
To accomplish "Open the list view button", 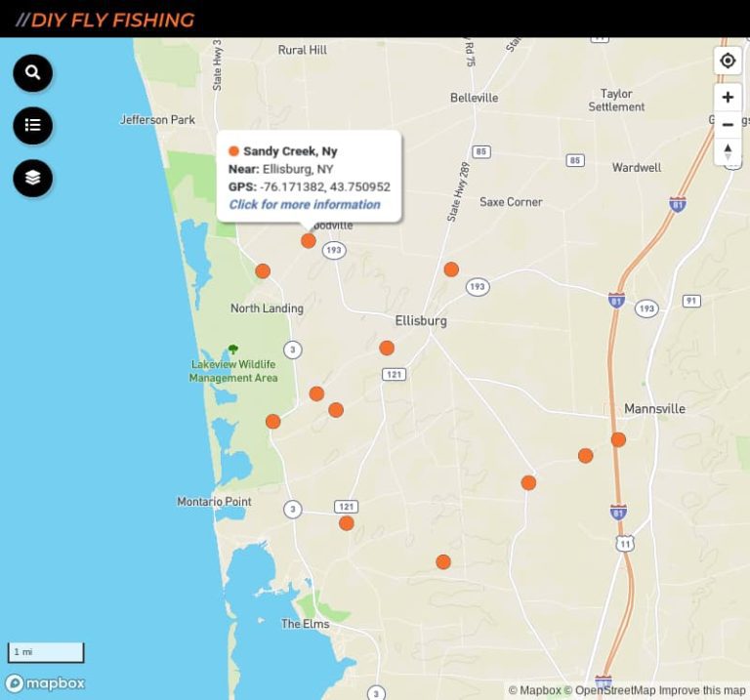I will [32, 125].
